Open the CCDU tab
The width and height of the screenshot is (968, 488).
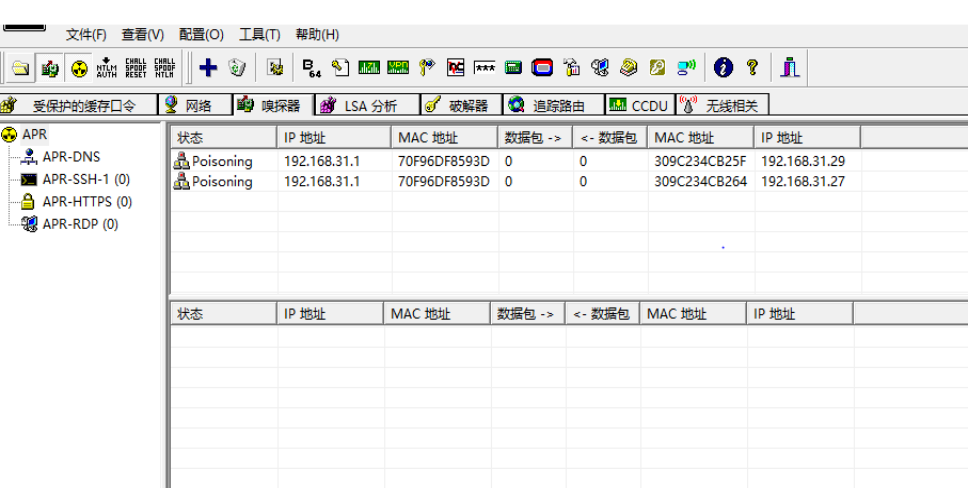640,105
